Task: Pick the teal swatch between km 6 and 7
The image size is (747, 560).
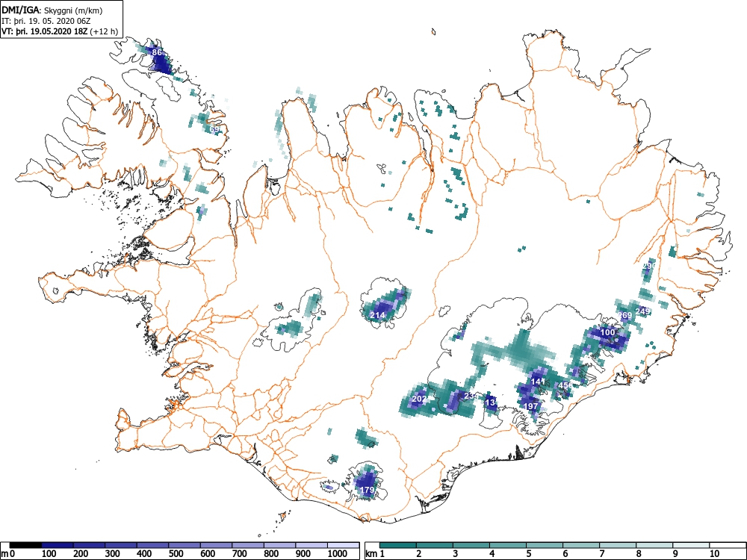Action: [581, 545]
